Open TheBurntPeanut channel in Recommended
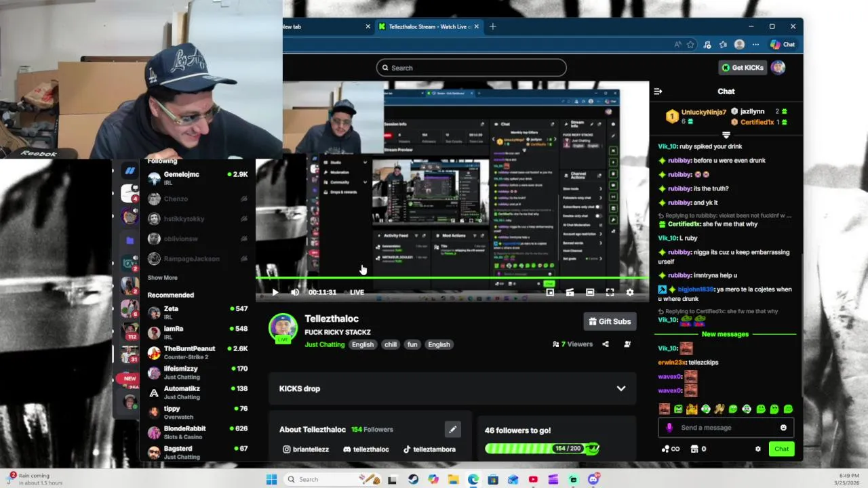The image size is (868, 488). 197,352
